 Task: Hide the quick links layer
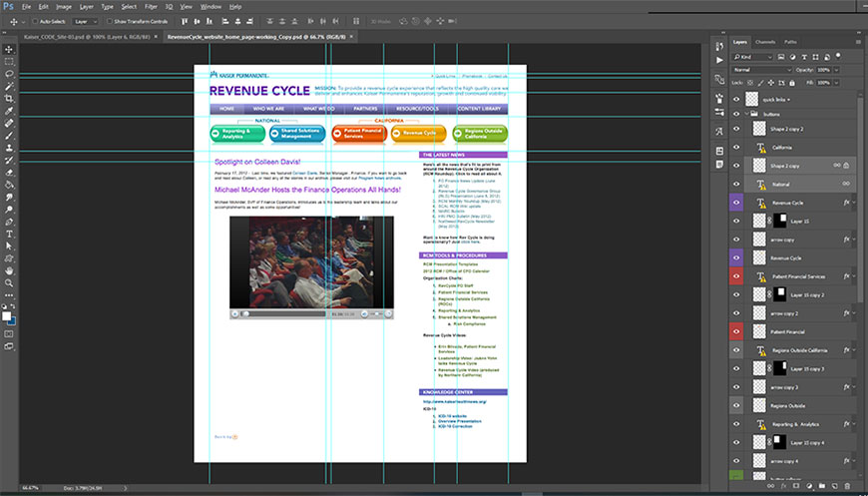tap(736, 100)
